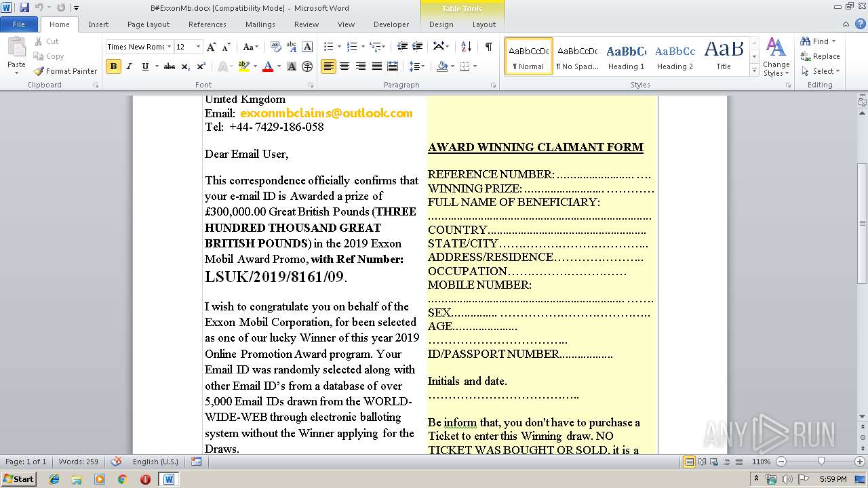Apply the Title style
This screenshot has width=868, height=488.
click(724, 56)
